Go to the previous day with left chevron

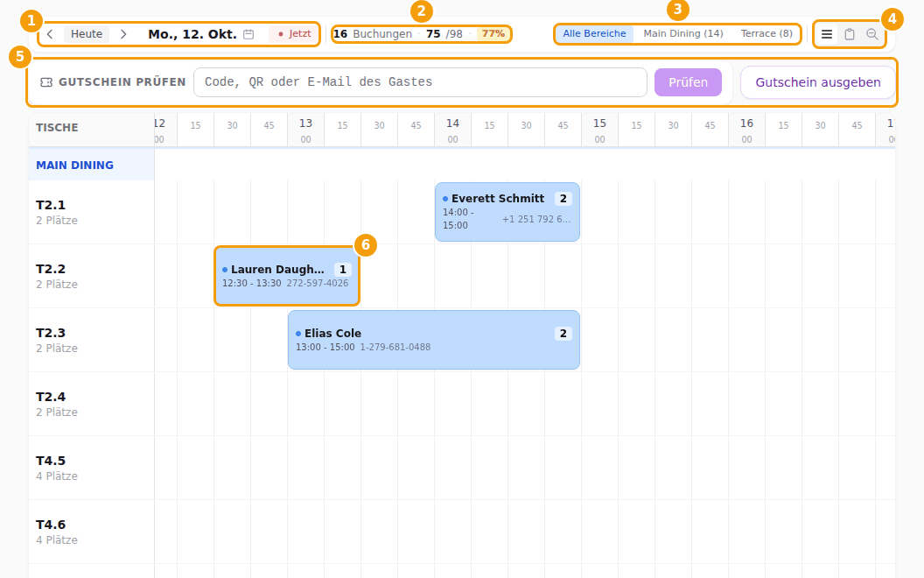click(x=50, y=34)
